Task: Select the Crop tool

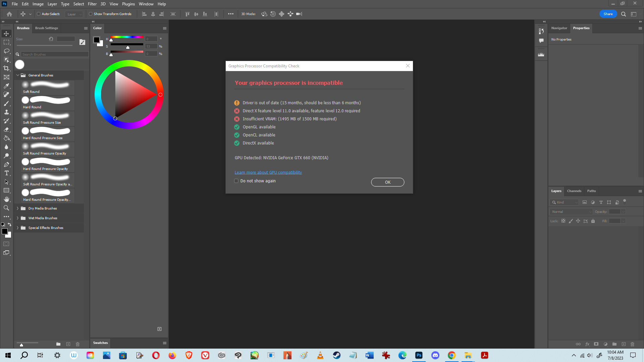Action: point(6,68)
